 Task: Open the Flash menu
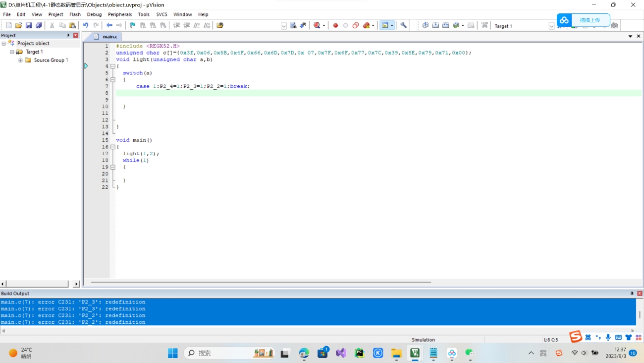point(75,14)
